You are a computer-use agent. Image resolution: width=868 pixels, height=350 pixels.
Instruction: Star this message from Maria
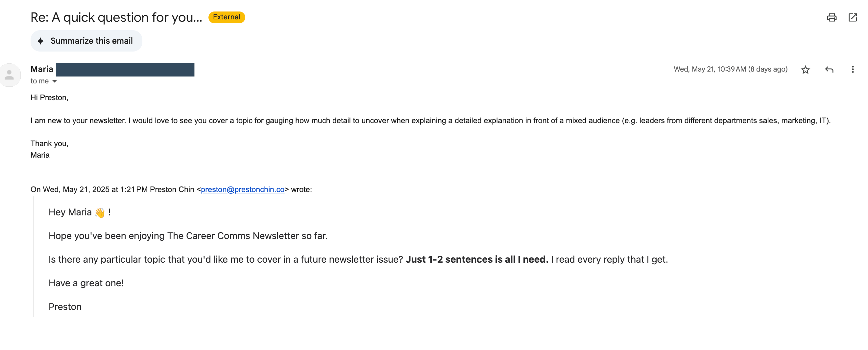pyautogui.click(x=805, y=70)
